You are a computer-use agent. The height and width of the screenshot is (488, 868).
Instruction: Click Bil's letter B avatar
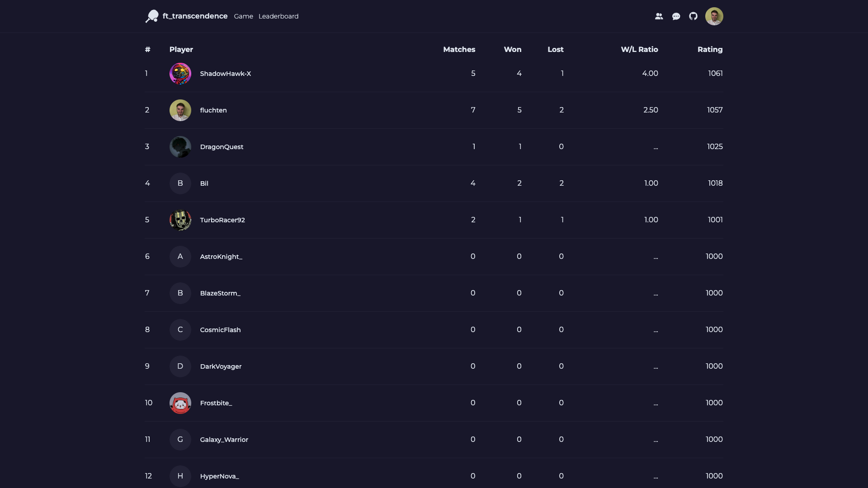[180, 183]
